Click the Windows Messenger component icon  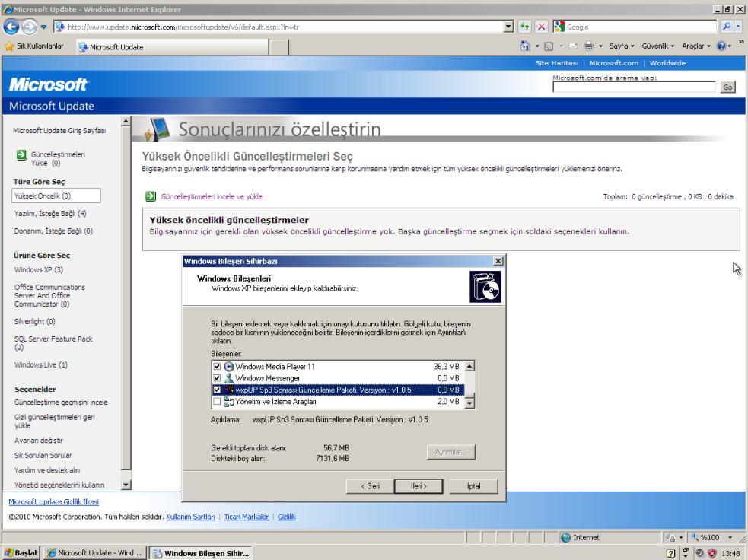tap(229, 378)
